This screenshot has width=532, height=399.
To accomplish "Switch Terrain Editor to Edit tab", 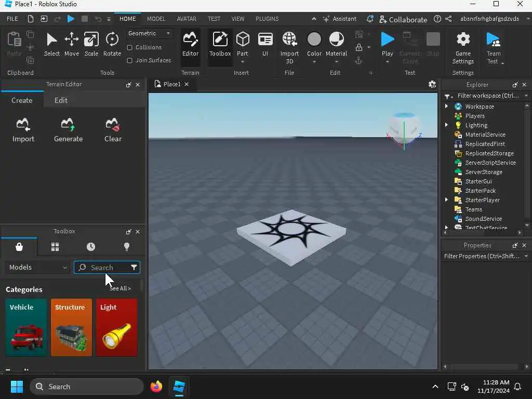I will point(61,100).
